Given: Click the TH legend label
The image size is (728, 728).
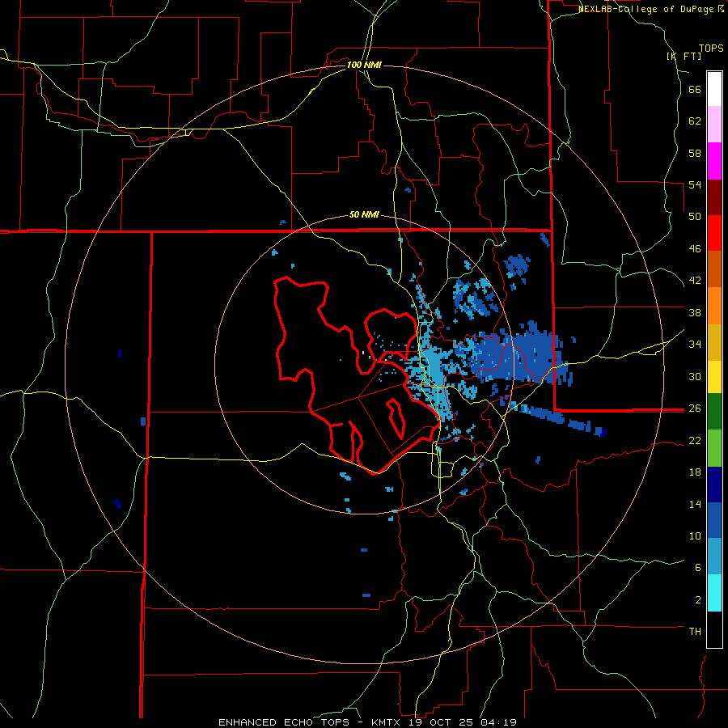Looking at the screenshot, I should click(x=695, y=631).
